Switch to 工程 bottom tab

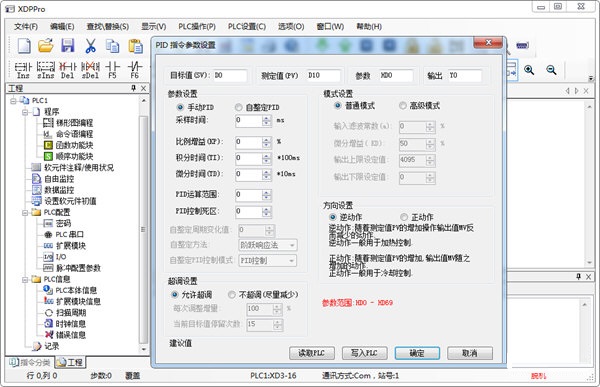click(x=71, y=362)
